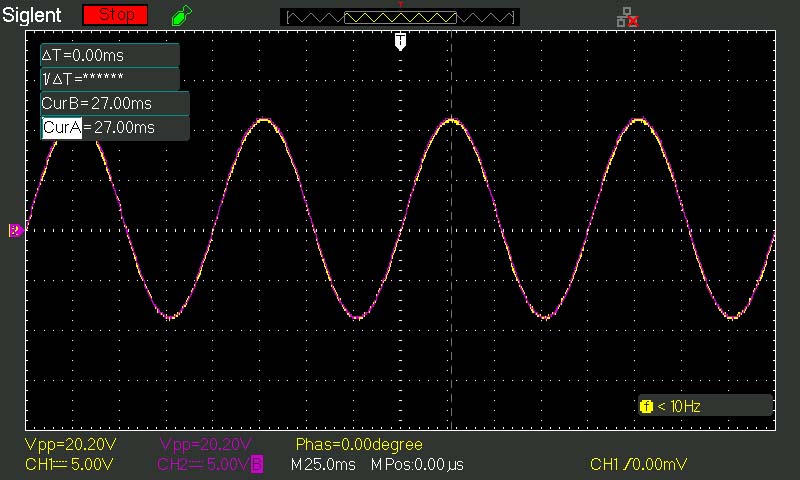Click the waveform memory overview bar
The height and width of the screenshot is (480, 800).
pos(400,17)
